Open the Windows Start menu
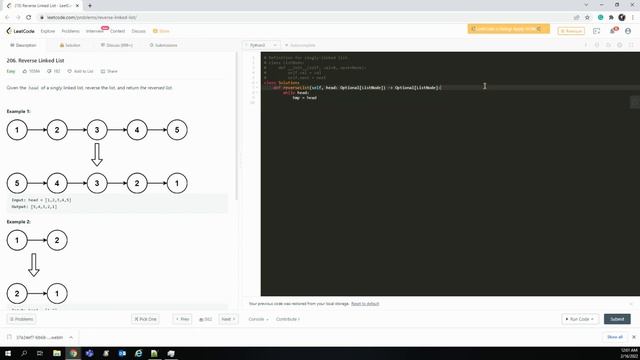This screenshot has width=640, height=360. click(x=8, y=353)
